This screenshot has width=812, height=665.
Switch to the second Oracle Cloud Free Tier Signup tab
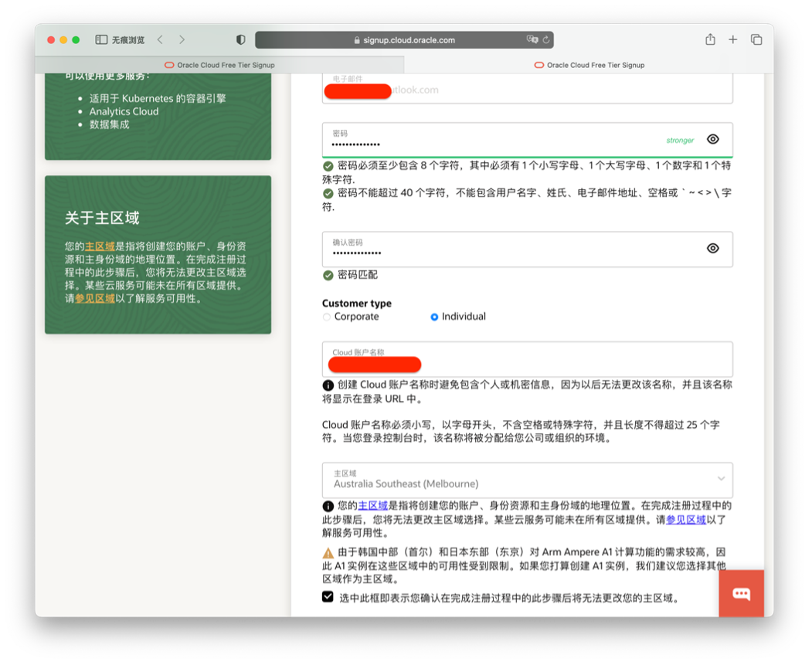pos(589,65)
